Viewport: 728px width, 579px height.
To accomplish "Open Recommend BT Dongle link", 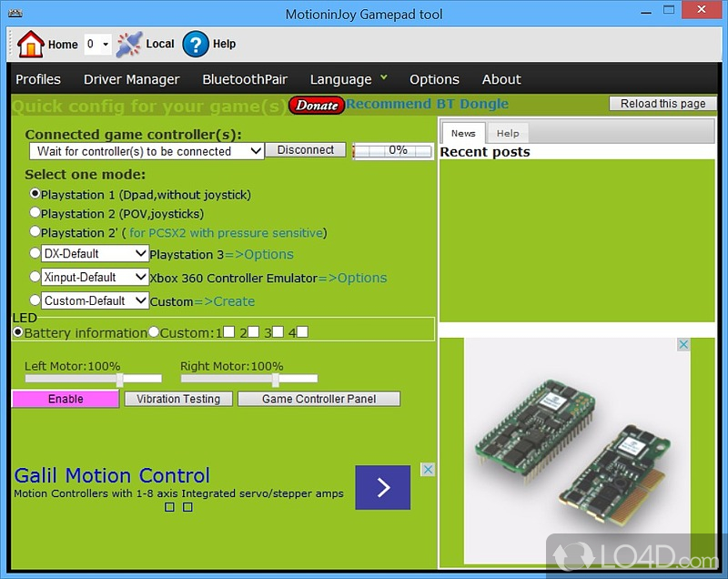I will 427,104.
